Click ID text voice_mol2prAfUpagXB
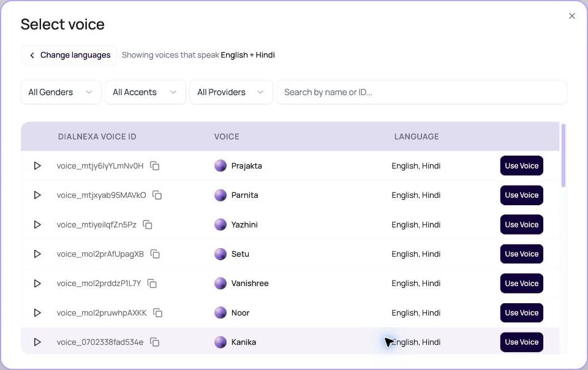Image resolution: width=588 pixels, height=370 pixels. point(100,254)
